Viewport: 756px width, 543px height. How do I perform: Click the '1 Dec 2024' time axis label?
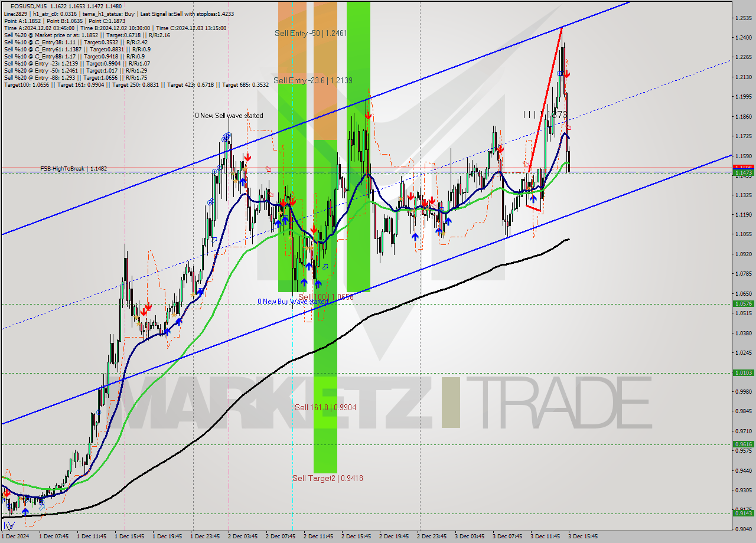point(15,537)
